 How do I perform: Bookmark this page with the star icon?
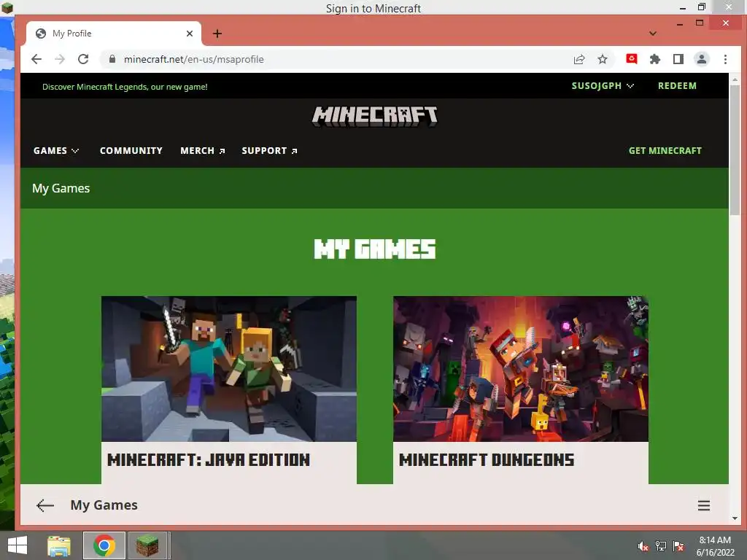603,59
